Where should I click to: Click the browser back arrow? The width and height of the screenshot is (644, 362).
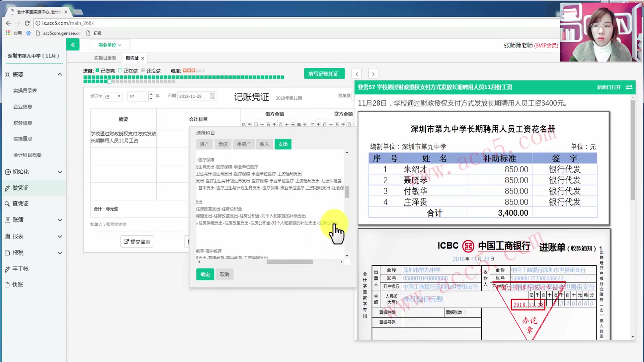click(x=8, y=23)
